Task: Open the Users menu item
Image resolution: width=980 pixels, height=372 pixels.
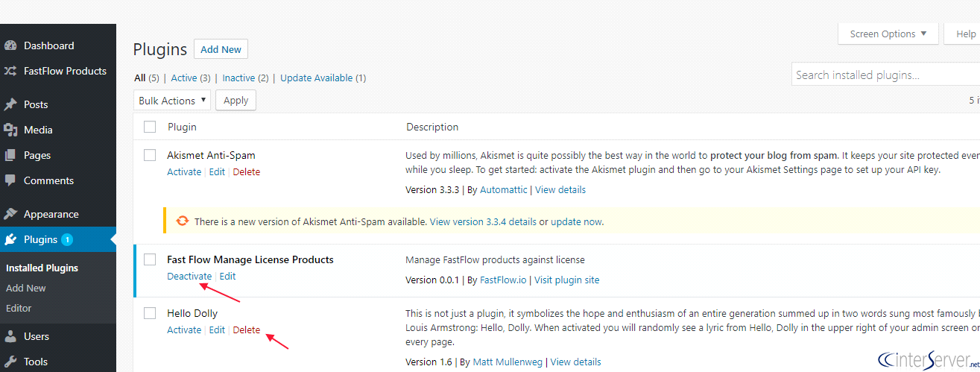Action: tap(37, 336)
